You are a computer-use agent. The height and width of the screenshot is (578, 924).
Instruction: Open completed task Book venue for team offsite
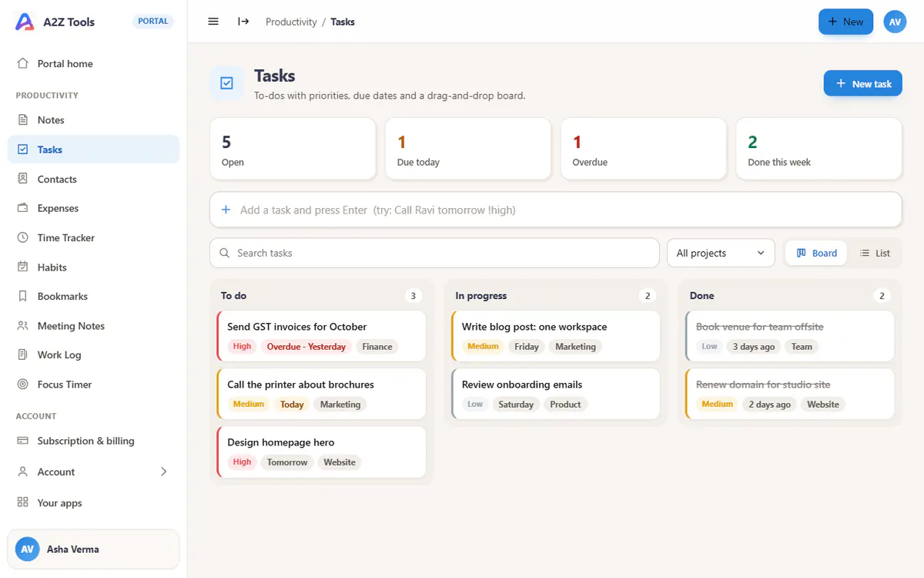point(790,336)
